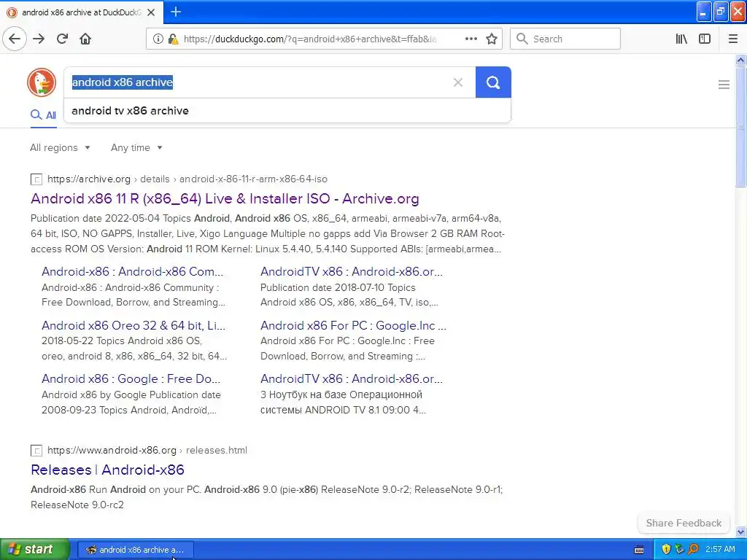
Task: Click favicon next to android-x86.org result
Action: 36,451
